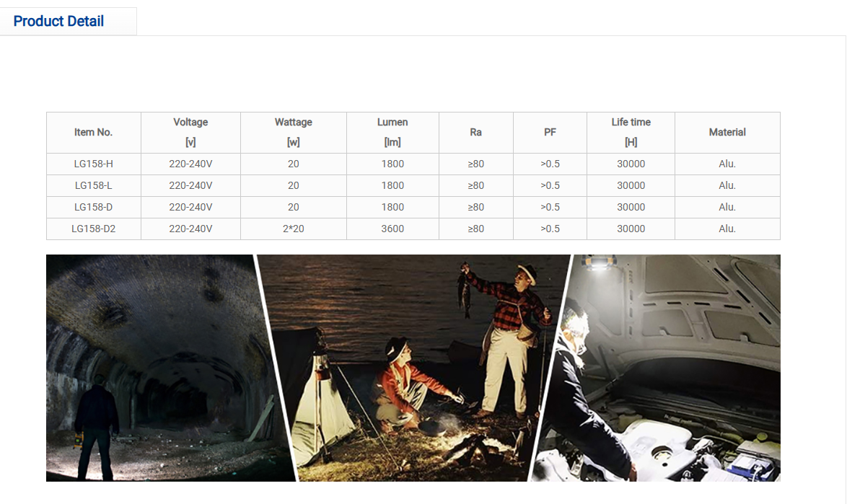The image size is (847, 504).
Task: Click the 3600 lumen value
Action: 392,229
